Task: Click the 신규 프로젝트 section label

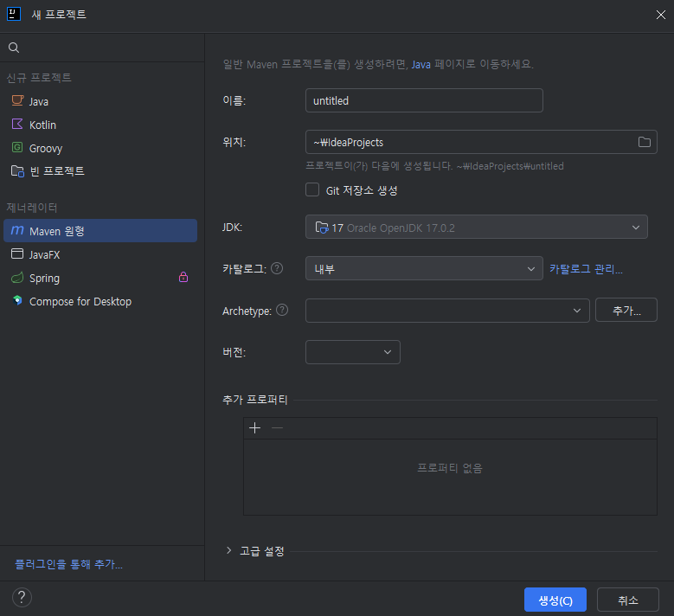Action: 39,78
